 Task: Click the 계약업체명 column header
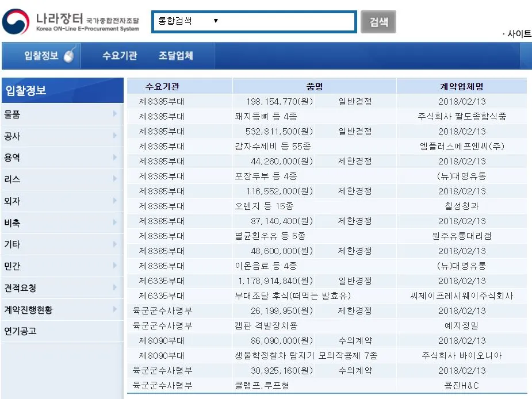462,86
